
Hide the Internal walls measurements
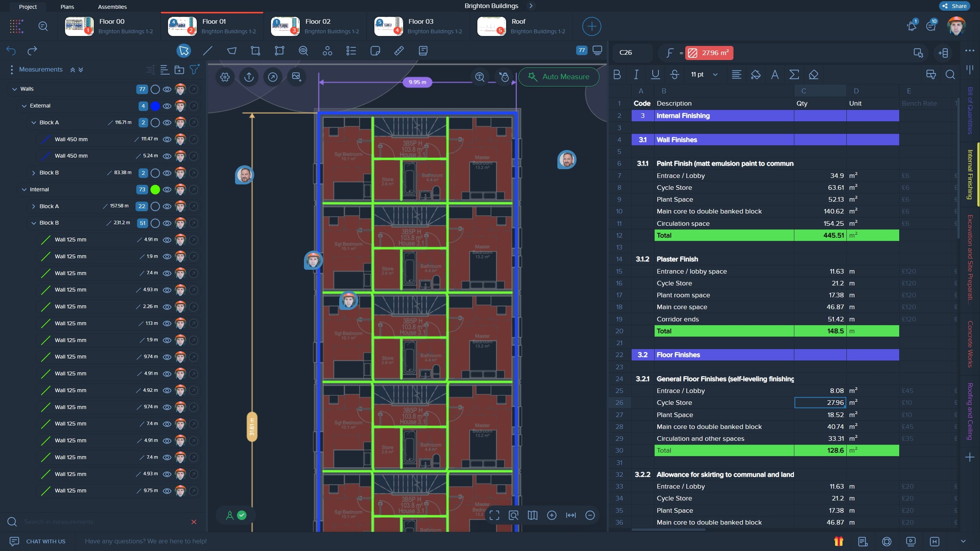tap(167, 189)
